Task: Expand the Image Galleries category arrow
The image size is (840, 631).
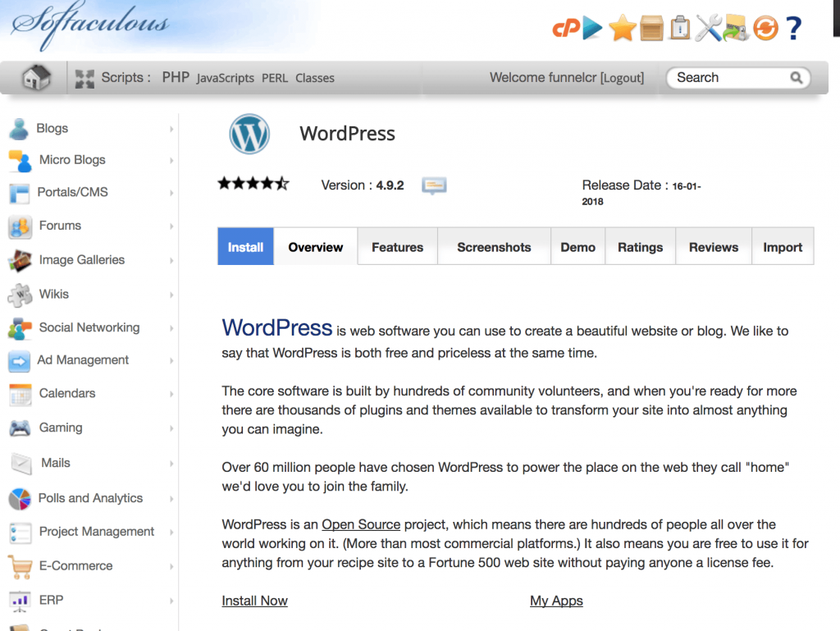Action: click(171, 261)
